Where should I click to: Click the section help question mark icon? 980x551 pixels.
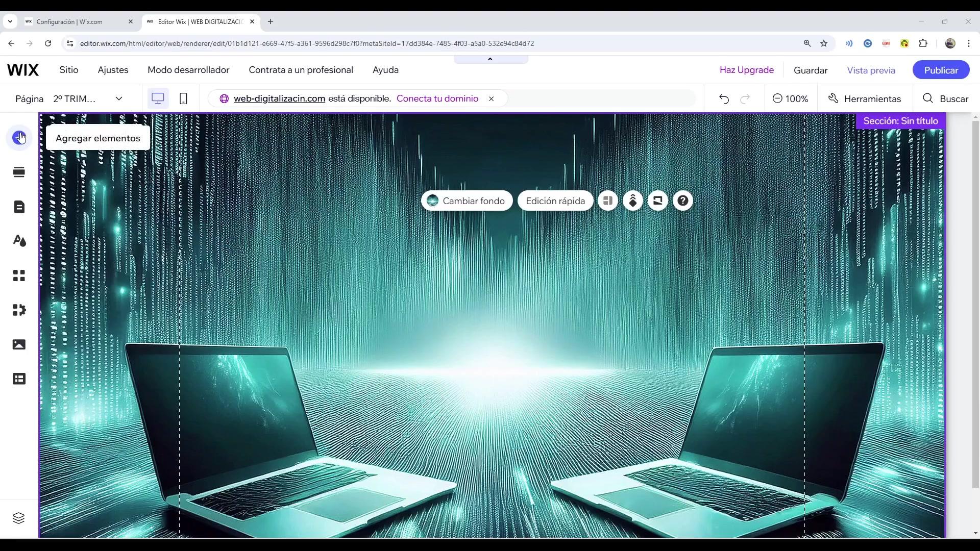[x=682, y=201]
